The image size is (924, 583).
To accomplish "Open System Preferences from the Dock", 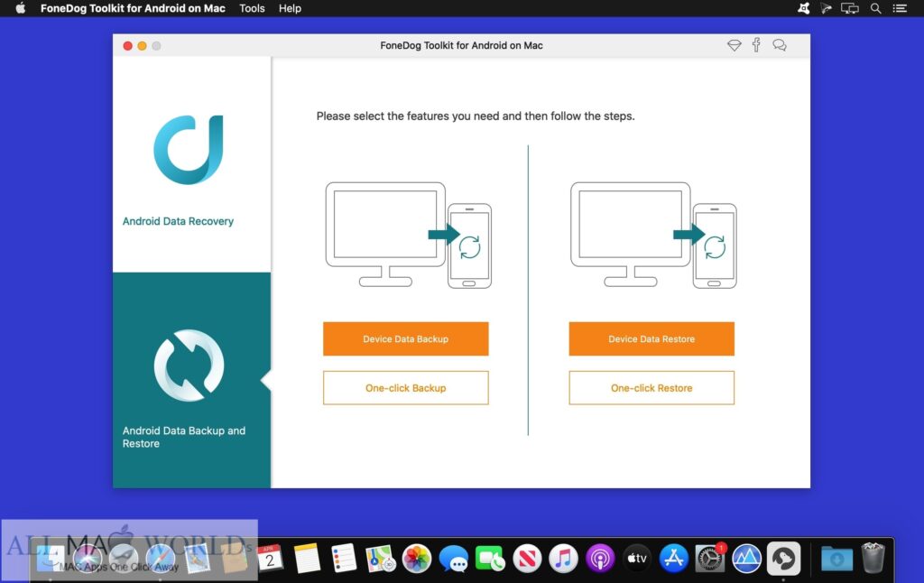I will (709, 558).
